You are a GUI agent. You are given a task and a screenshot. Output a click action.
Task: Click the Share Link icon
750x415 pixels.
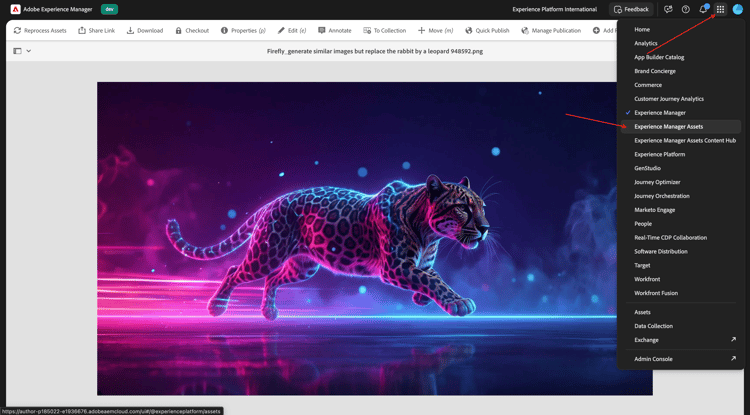pyautogui.click(x=82, y=31)
